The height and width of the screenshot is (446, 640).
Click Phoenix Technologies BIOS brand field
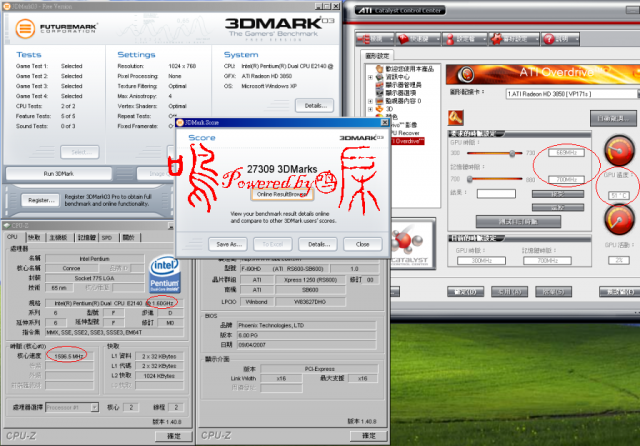pyautogui.click(x=307, y=325)
